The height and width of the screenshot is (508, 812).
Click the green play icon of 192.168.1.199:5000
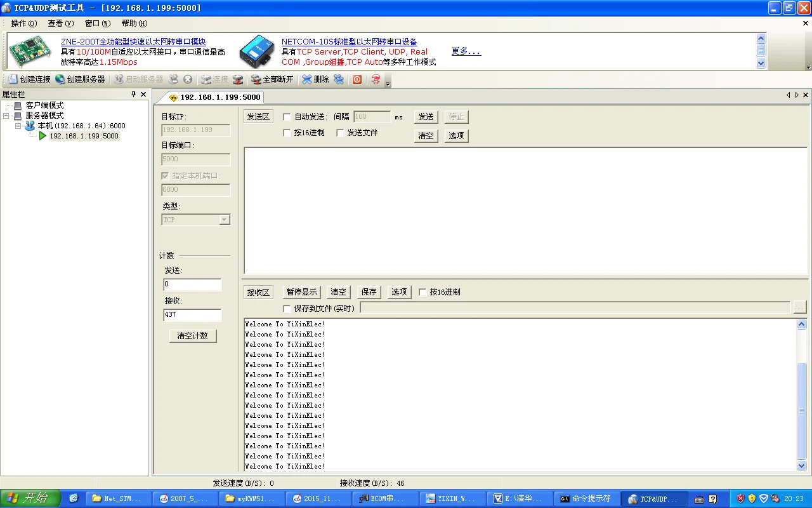[43, 136]
